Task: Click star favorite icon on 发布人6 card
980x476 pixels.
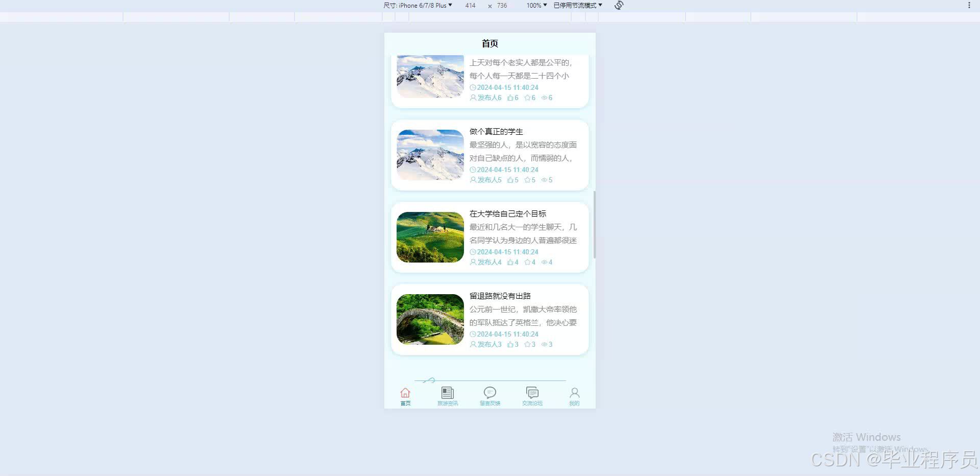Action: tap(527, 98)
